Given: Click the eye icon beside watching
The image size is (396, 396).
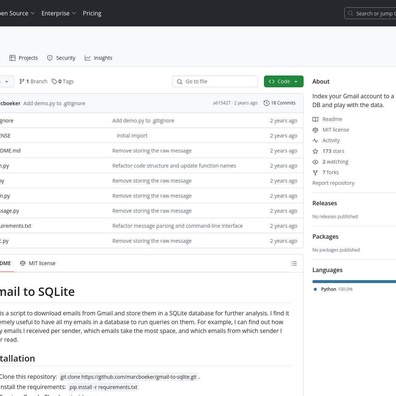Looking at the screenshot, I should pyautogui.click(x=315, y=162).
